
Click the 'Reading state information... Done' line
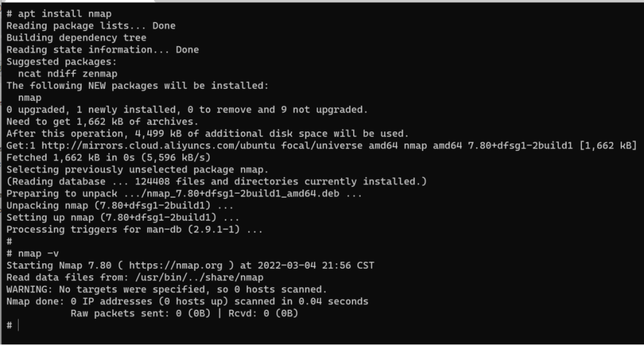103,50
